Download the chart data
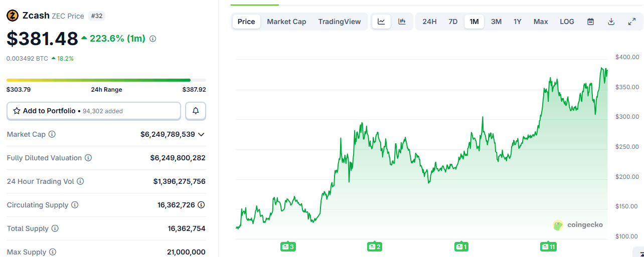This screenshot has height=257, width=644. coord(611,22)
